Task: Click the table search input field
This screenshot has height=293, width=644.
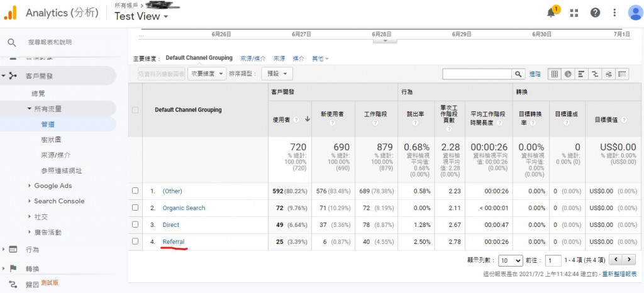Action: (477, 74)
